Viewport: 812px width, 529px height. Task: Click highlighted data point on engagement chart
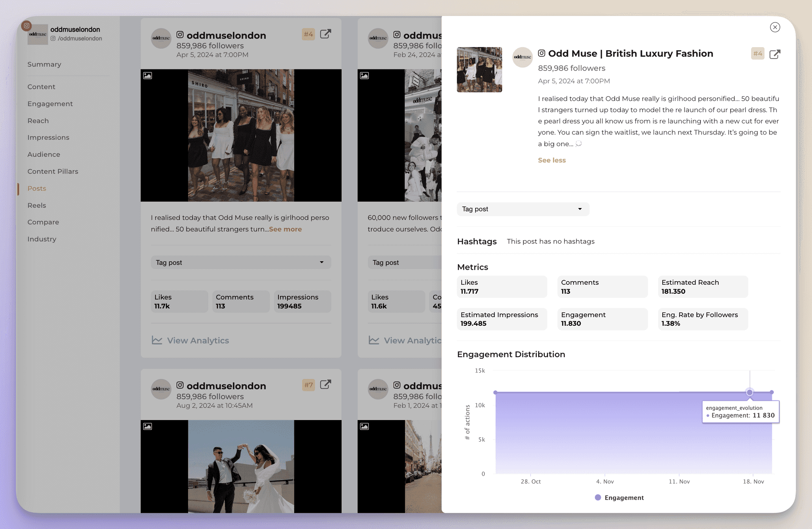(749, 392)
